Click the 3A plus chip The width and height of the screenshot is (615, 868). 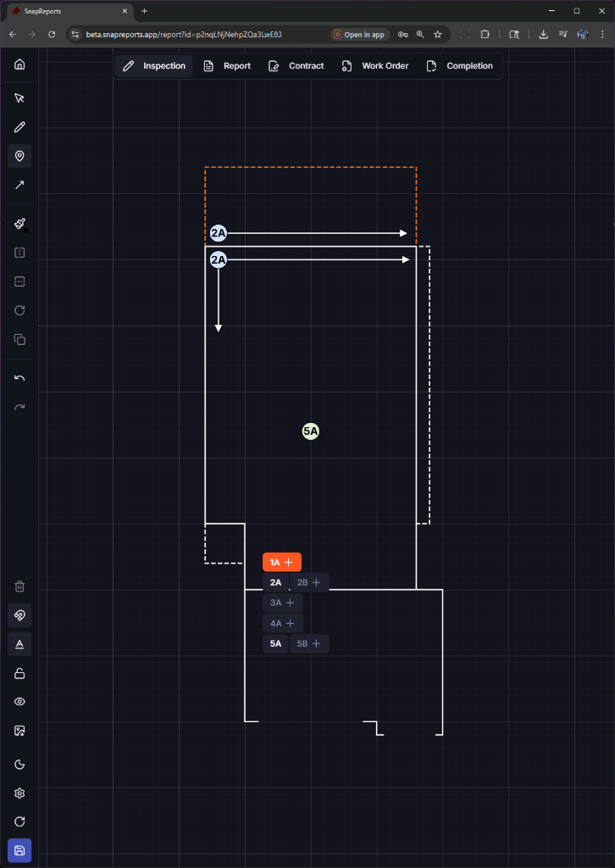[283, 603]
